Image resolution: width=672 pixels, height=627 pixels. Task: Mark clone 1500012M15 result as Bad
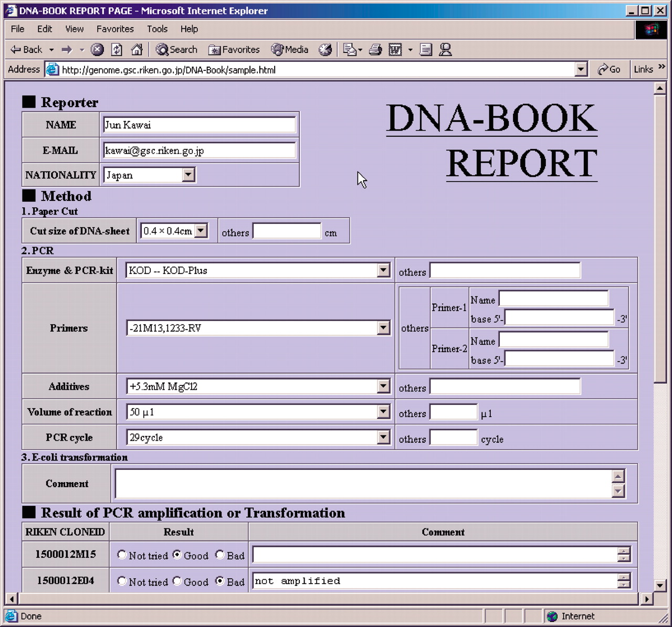(x=220, y=555)
